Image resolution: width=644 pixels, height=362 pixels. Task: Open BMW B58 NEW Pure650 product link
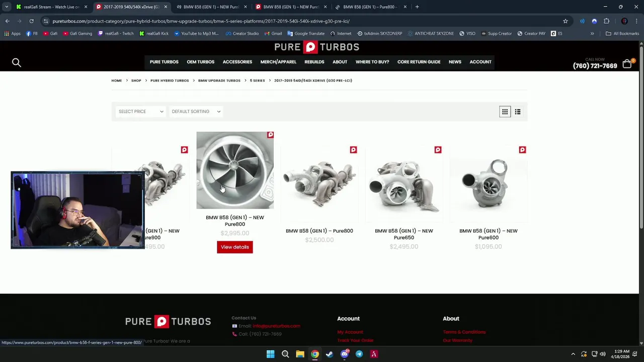(x=404, y=234)
